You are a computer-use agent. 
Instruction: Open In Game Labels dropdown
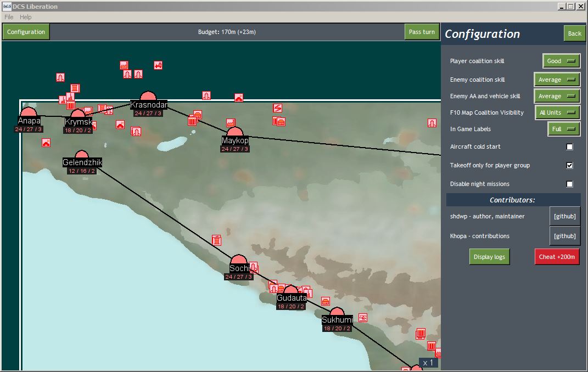tap(564, 129)
